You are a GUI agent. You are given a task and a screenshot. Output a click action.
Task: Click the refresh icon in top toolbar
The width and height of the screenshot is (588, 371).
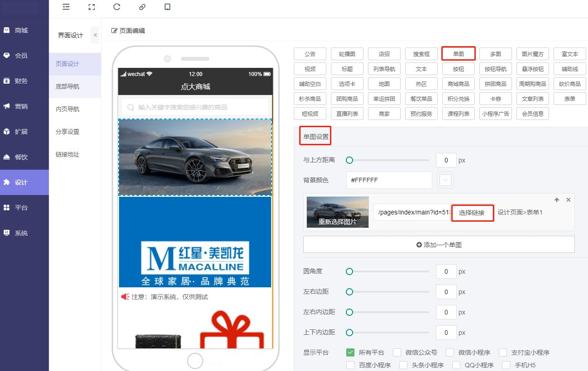pyautogui.click(x=117, y=7)
